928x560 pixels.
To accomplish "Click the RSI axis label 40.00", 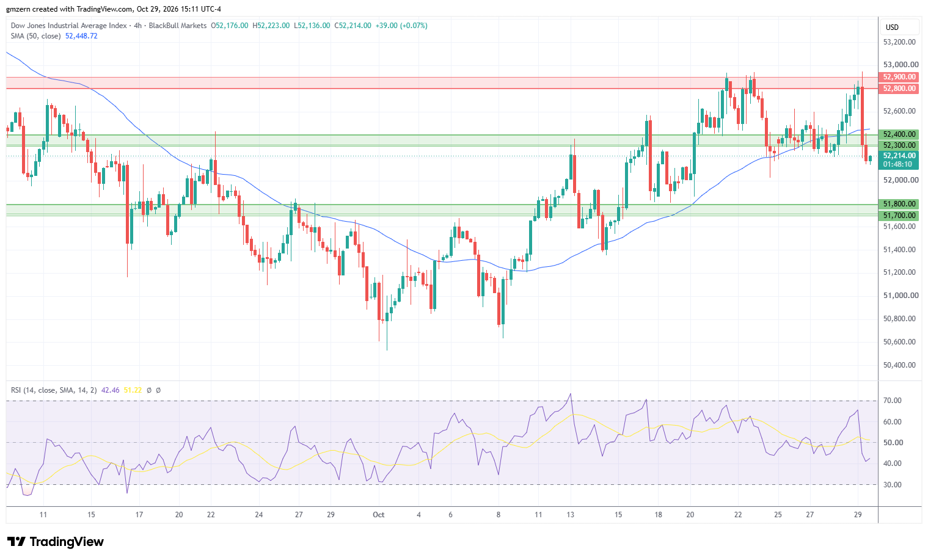I will tap(893, 464).
